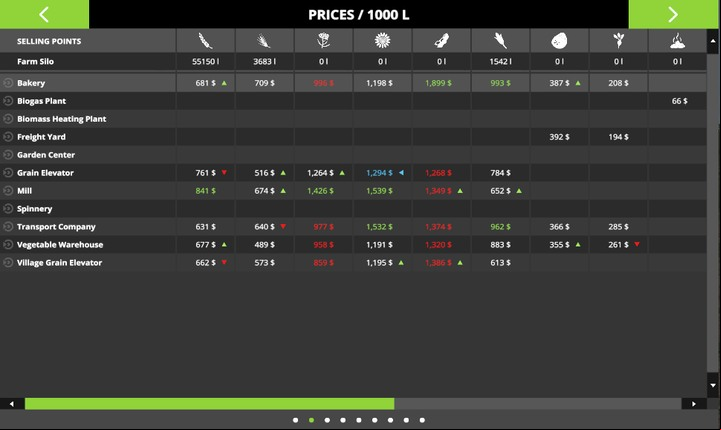Select the Bakery selling point
The height and width of the screenshot is (430, 721).
coord(353,83)
